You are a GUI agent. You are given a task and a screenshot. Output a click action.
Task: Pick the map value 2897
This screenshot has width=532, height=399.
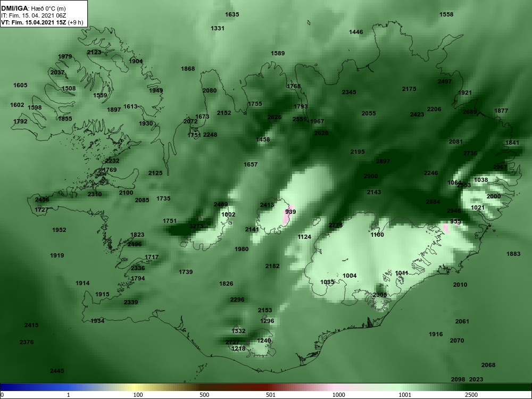point(383,161)
